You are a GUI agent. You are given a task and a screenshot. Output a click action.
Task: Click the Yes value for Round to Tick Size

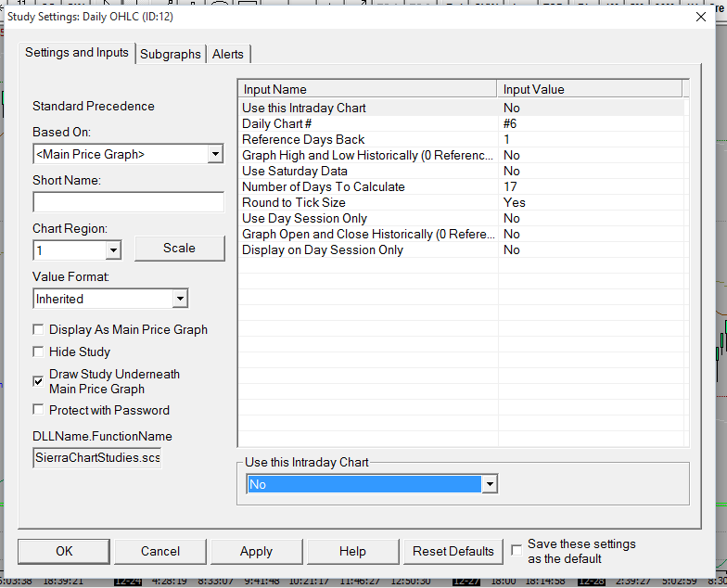(514, 202)
